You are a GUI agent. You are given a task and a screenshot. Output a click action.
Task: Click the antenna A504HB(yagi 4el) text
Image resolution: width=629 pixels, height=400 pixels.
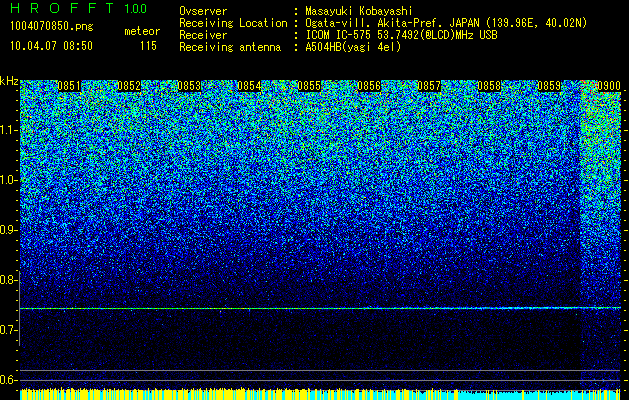pos(353,47)
